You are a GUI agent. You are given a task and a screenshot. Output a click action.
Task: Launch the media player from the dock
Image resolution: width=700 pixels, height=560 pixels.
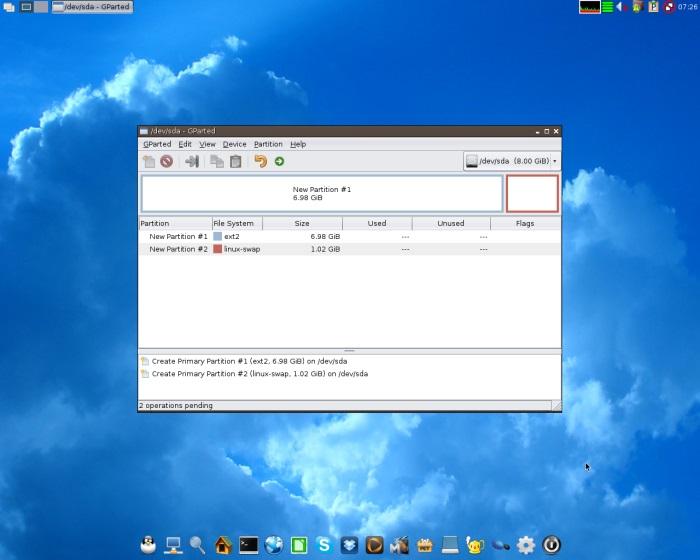point(374,545)
